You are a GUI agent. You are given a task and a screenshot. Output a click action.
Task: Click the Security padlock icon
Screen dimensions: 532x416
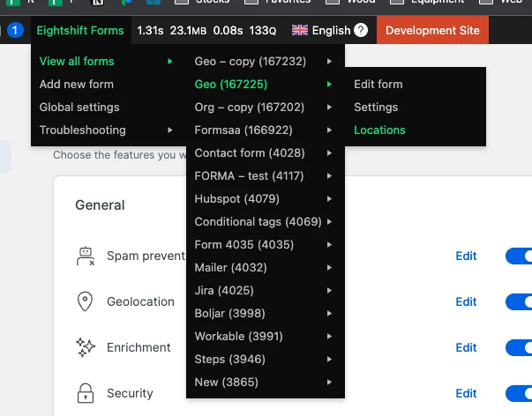[x=86, y=393]
